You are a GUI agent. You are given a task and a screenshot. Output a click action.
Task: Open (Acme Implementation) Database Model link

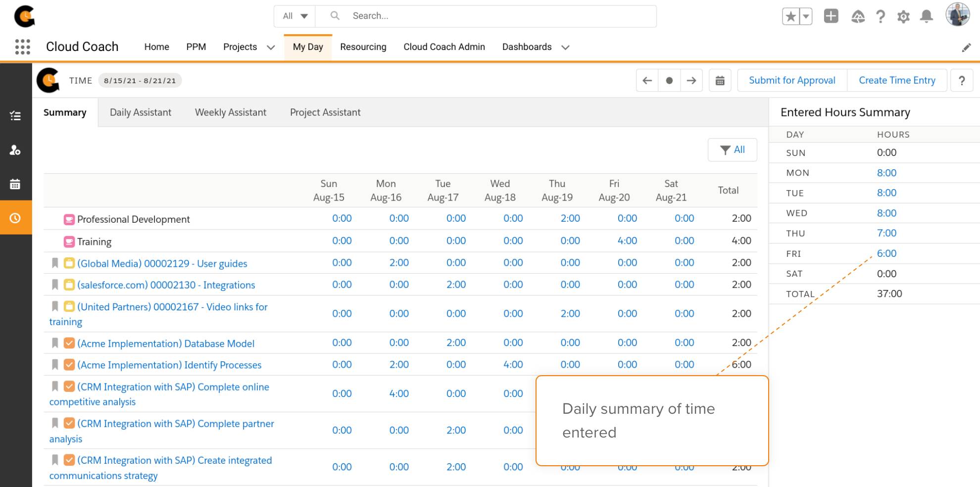click(166, 343)
